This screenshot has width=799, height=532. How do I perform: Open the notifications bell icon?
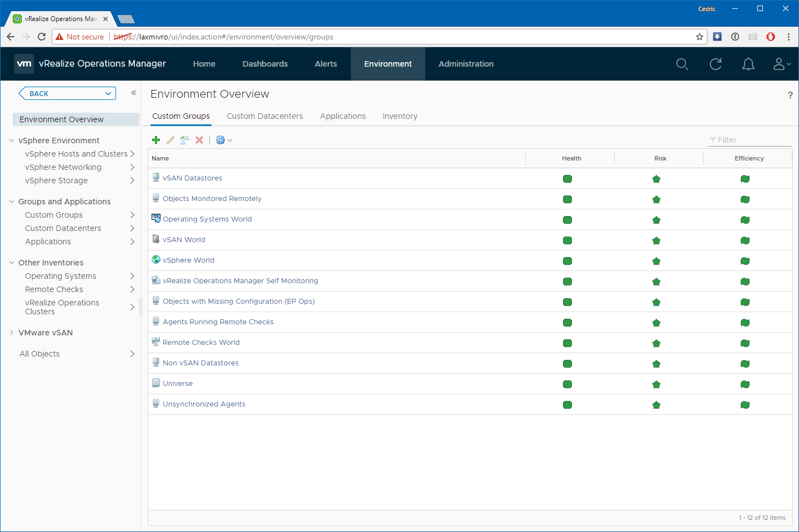pos(748,64)
